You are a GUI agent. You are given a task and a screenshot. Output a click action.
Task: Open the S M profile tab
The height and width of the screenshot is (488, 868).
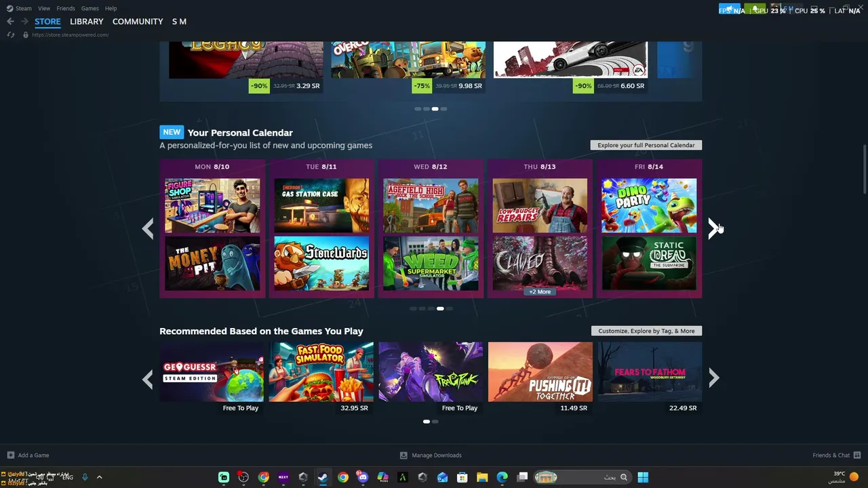pyautogui.click(x=179, y=22)
